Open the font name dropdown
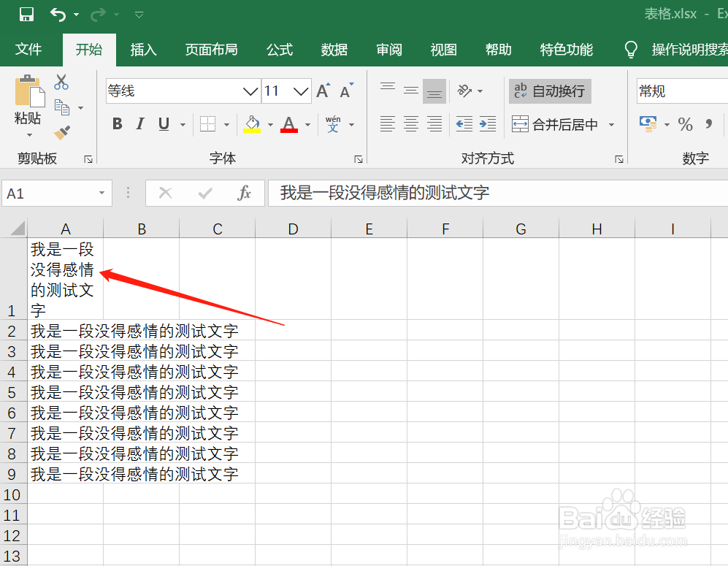728x566 pixels. (250, 91)
